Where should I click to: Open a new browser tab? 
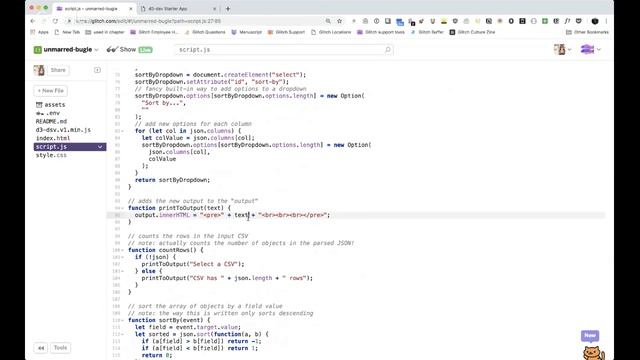[228, 9]
